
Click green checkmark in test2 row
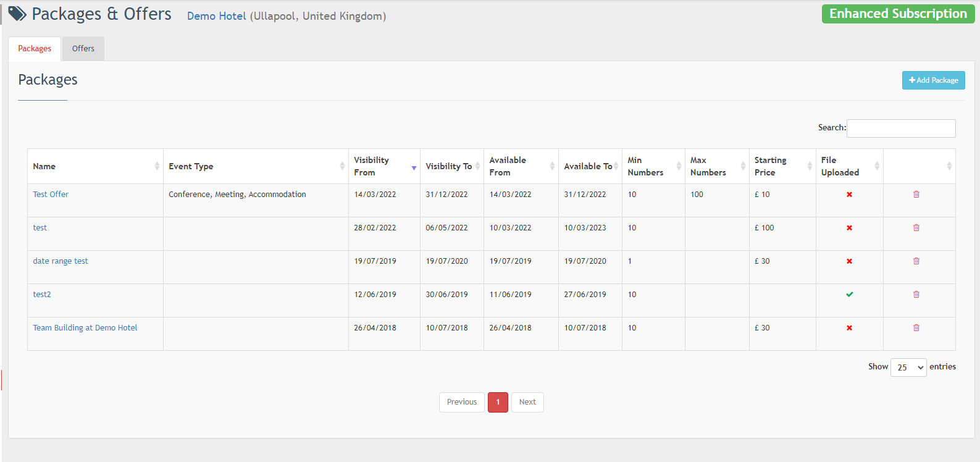pos(849,295)
